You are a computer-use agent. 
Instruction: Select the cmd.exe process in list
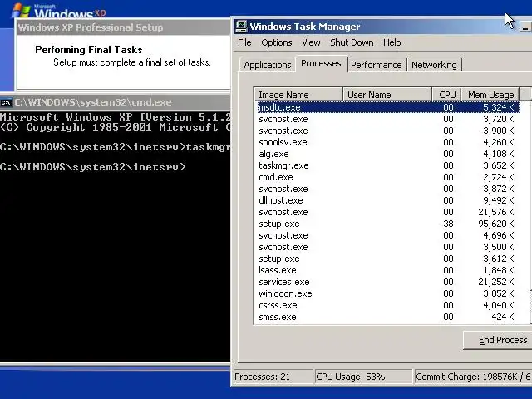(x=387, y=177)
